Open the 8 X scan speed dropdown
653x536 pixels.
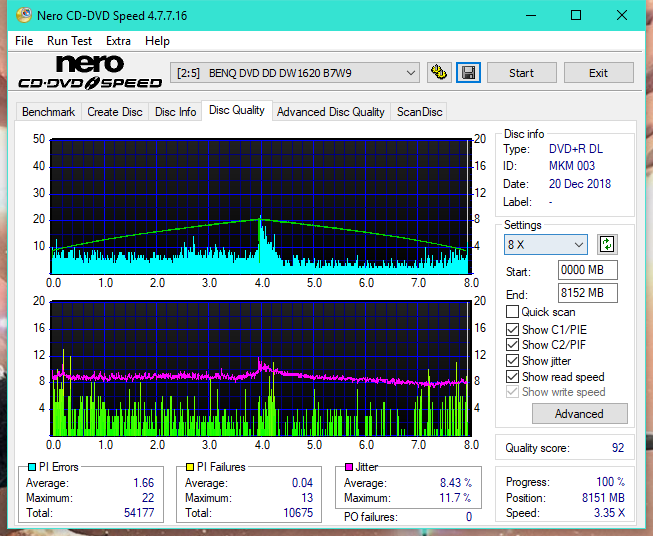(546, 244)
